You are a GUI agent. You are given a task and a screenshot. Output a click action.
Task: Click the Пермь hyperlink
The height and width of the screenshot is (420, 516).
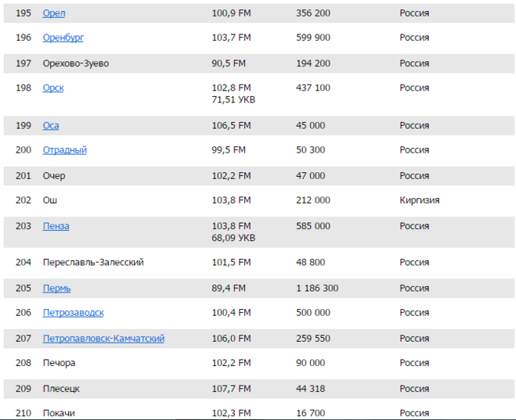(x=56, y=289)
